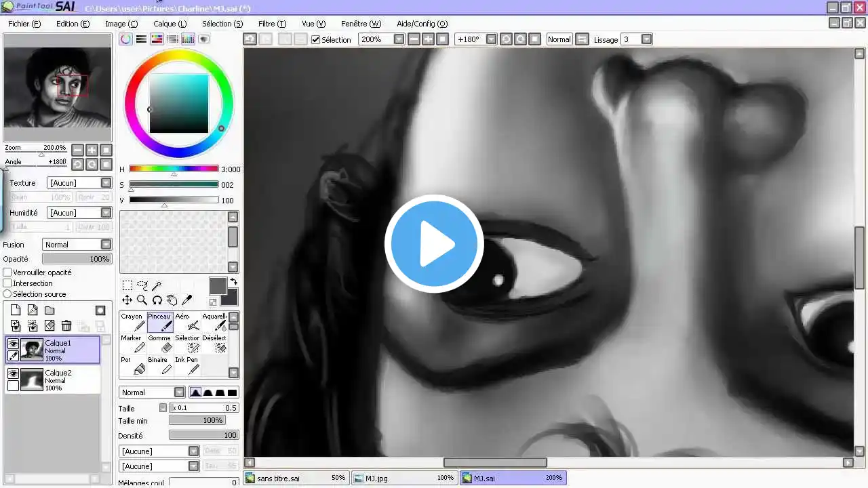Swap foreground and background colors
This screenshot has height=488, width=868.
tap(233, 281)
